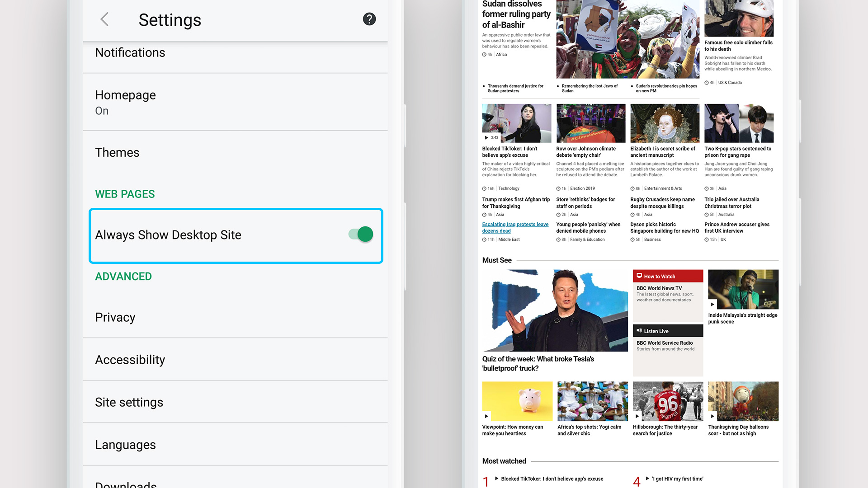Open the Tesla bulletproof truck quiz
The image size is (868, 488).
click(538, 363)
